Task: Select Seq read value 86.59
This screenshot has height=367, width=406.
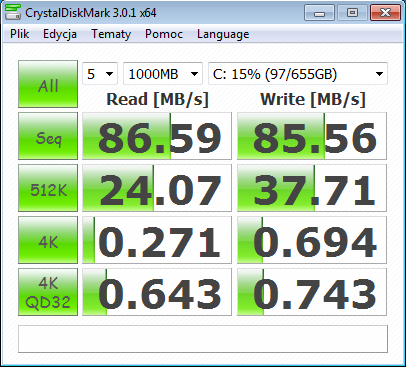Action: tap(157, 136)
